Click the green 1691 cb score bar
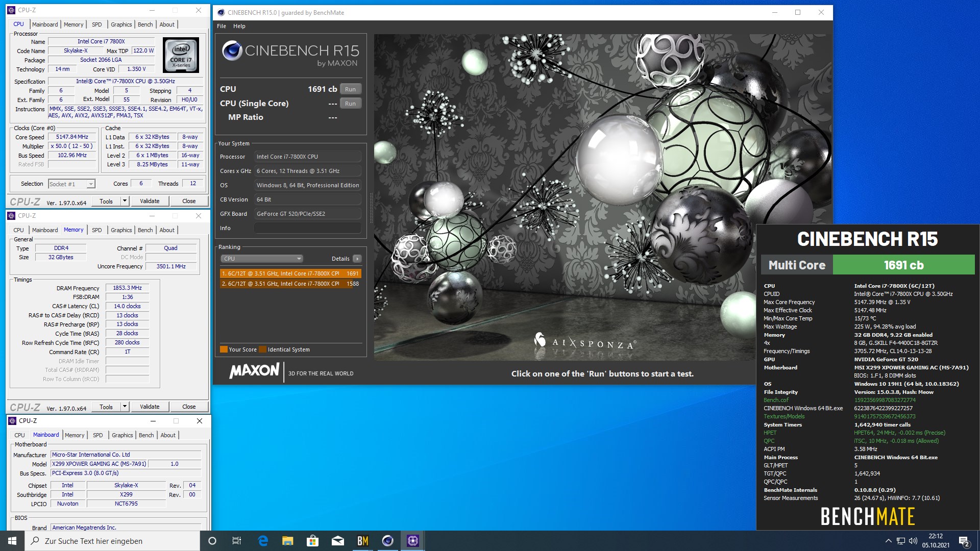The height and width of the screenshot is (551, 980). click(903, 265)
